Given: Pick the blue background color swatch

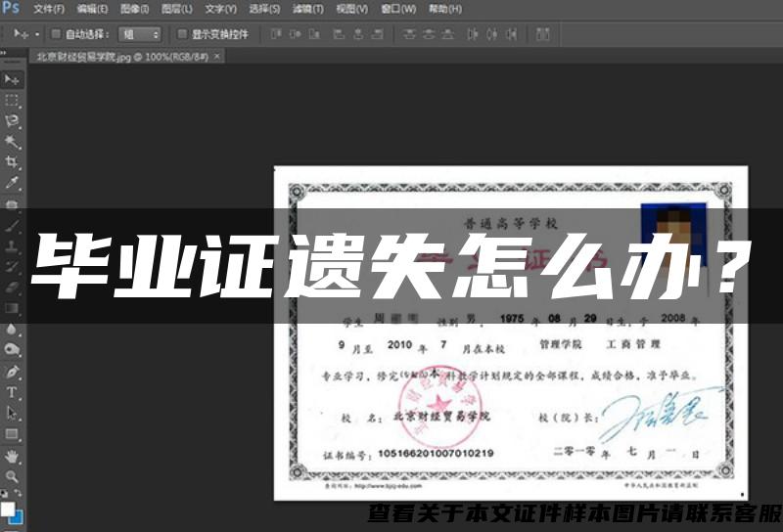Looking at the screenshot, I should click(x=18, y=518).
